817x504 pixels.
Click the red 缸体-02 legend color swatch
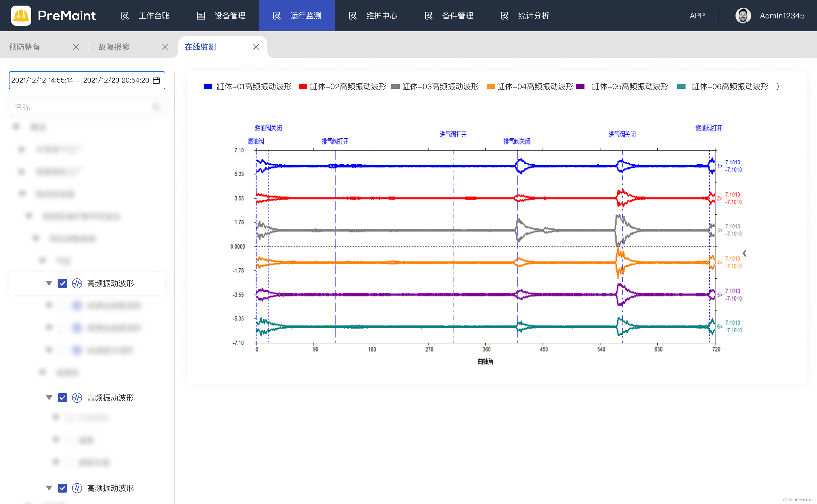point(303,86)
